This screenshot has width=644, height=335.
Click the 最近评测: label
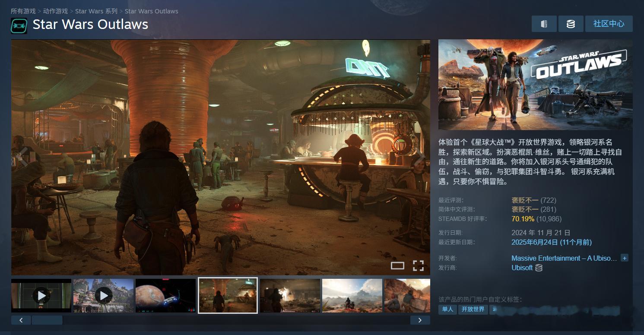coord(450,200)
